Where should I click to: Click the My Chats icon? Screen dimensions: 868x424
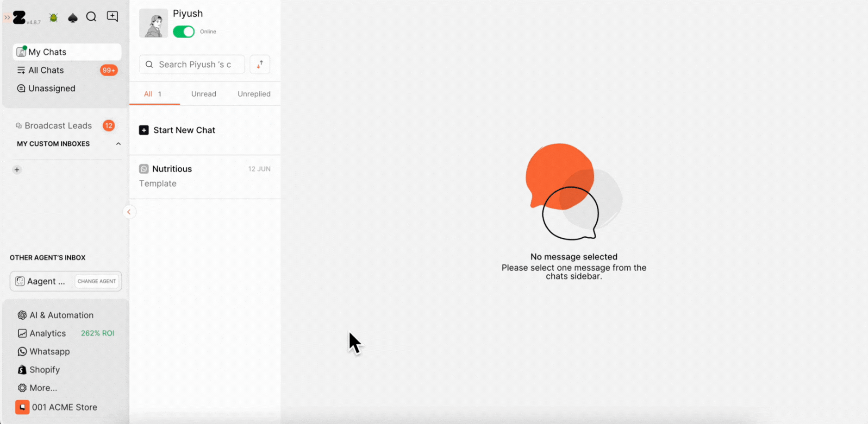(x=21, y=51)
